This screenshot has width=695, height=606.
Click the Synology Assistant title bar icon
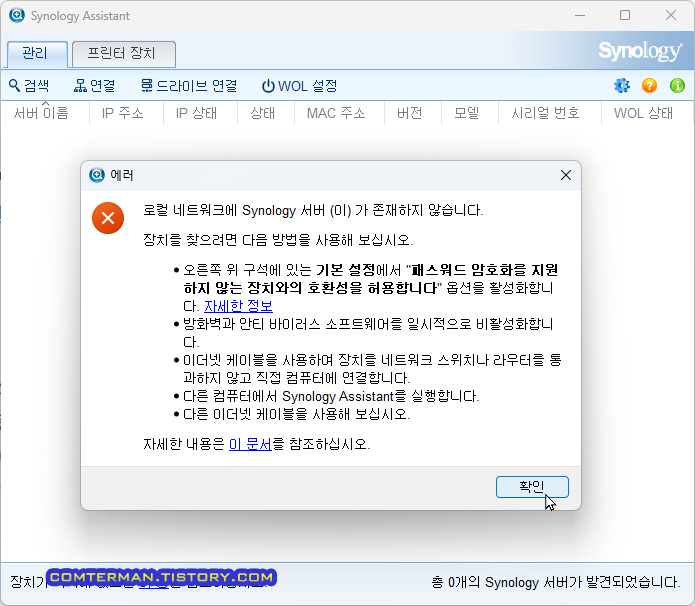click(17, 15)
